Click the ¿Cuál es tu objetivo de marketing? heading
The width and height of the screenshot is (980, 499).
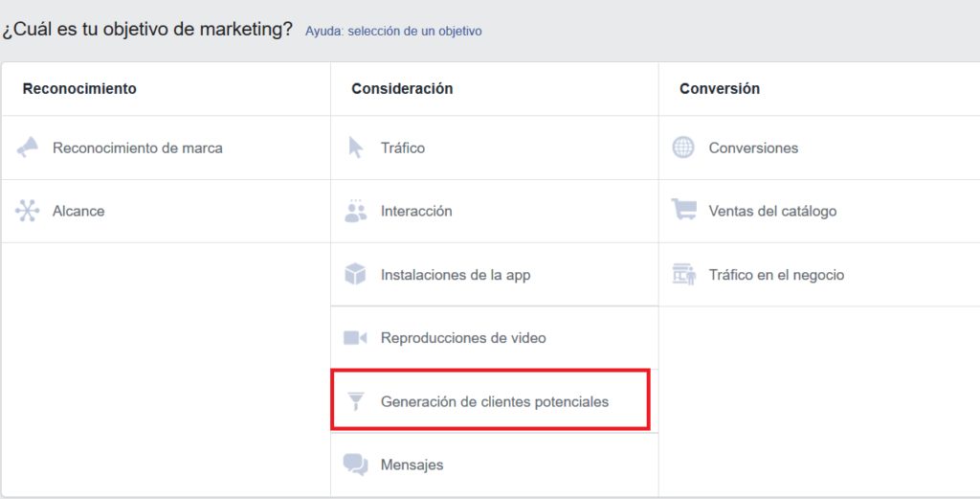pos(146,29)
